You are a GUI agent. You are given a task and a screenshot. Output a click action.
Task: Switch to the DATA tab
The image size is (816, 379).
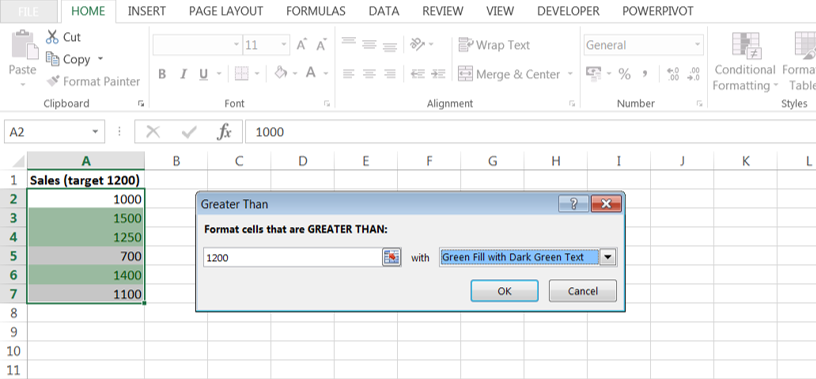point(384,11)
